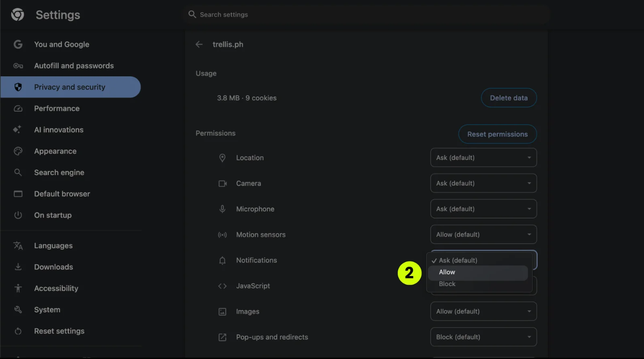Click the palette icon for Appearance
The height and width of the screenshot is (359, 644).
click(x=18, y=151)
